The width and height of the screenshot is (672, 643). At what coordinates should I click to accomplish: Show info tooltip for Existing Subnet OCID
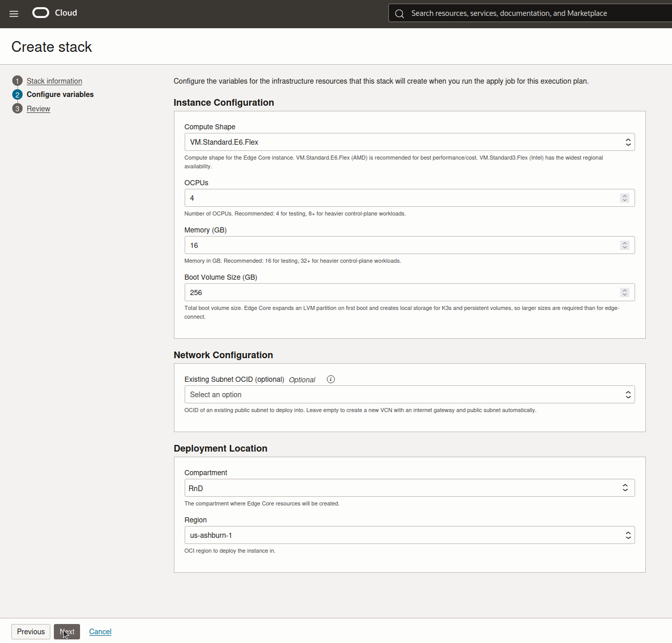(x=331, y=379)
